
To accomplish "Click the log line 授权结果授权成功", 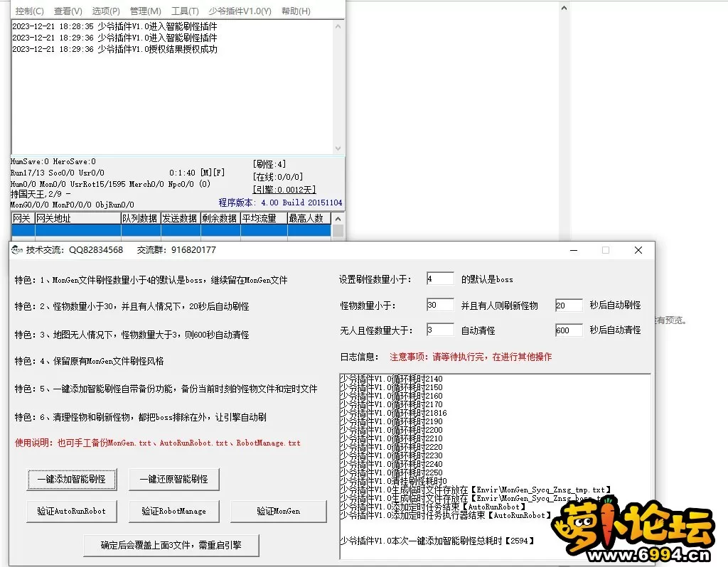I will click(114, 49).
